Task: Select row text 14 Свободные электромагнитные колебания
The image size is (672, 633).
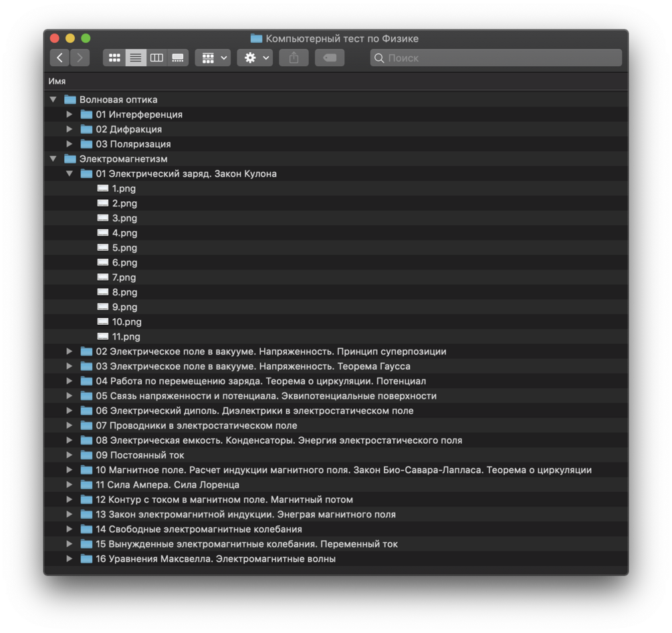Action: pos(199,529)
